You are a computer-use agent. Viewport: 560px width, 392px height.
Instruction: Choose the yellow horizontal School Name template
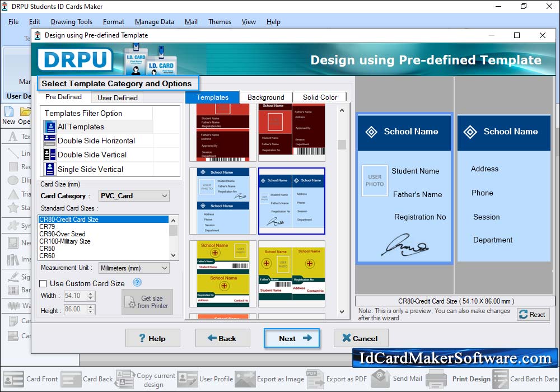223,274
